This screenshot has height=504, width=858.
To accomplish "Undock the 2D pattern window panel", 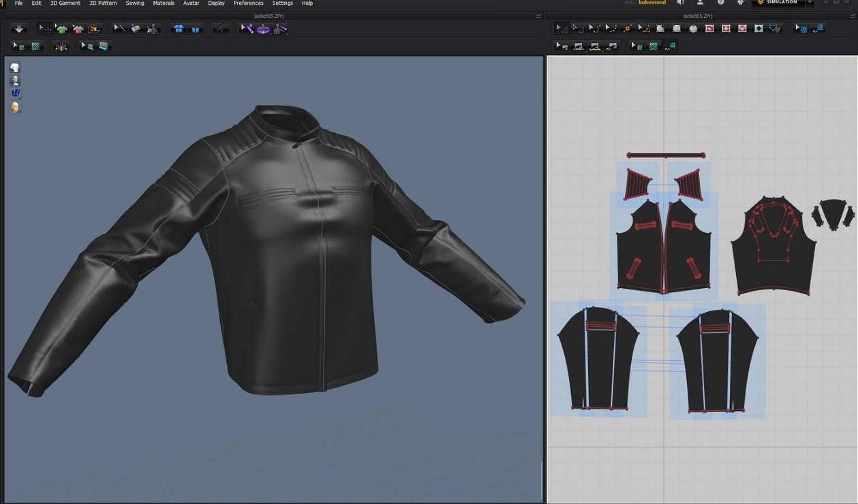I will (x=853, y=15).
